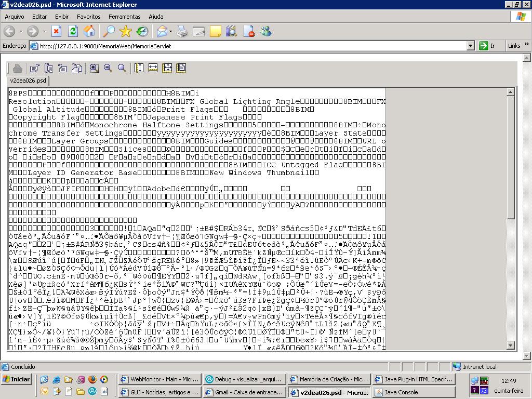Open the Ajuda menu
Screen dimensions: 532x399
[x=156, y=17]
